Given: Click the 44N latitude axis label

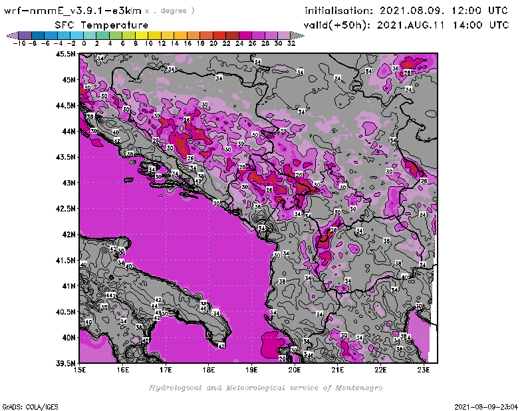Looking at the screenshot, I should click(68, 131).
